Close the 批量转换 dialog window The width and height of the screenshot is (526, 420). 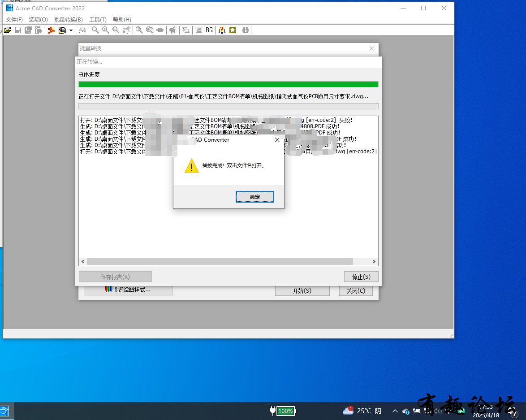click(372, 48)
